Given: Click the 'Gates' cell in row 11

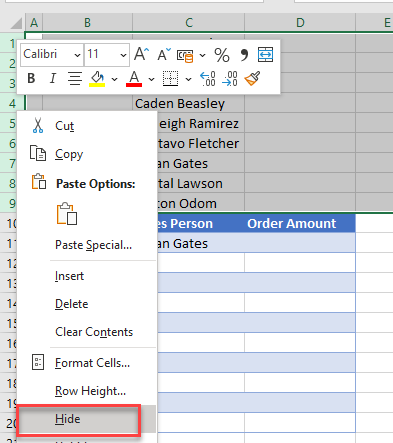Looking at the screenshot, I should point(201,244).
